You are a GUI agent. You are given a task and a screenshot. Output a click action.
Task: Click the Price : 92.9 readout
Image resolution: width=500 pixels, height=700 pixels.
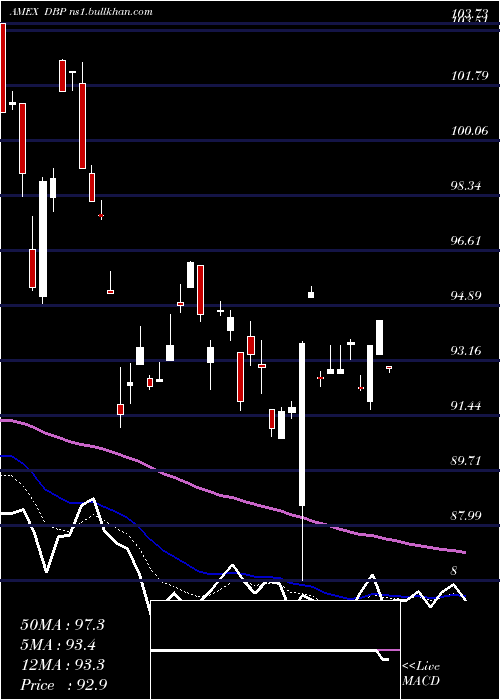pyautogui.click(x=64, y=685)
